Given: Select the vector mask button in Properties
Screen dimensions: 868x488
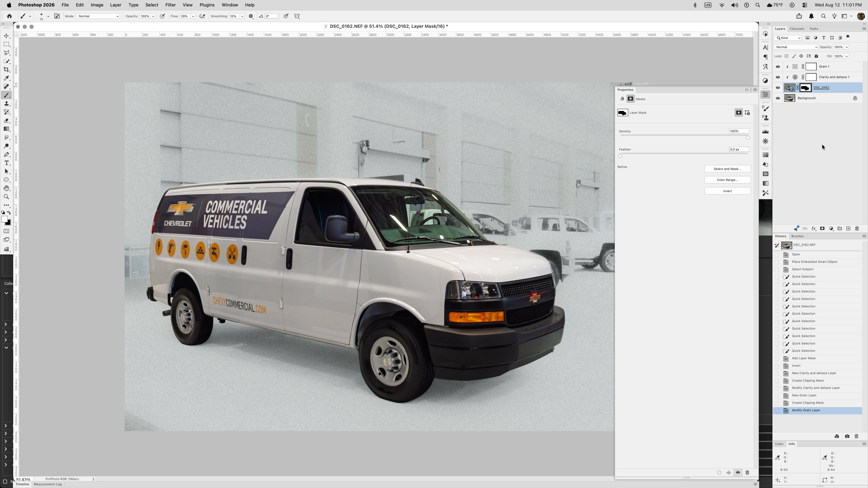Looking at the screenshot, I should pyautogui.click(x=747, y=113).
